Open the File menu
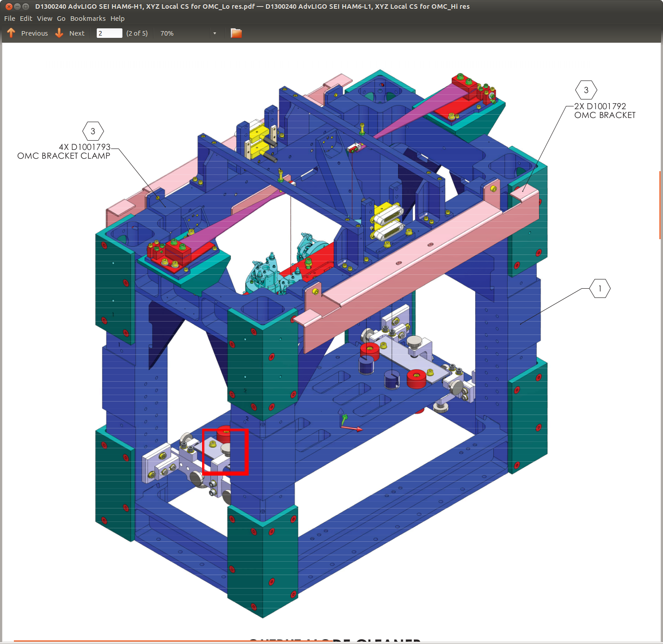 [x=10, y=19]
